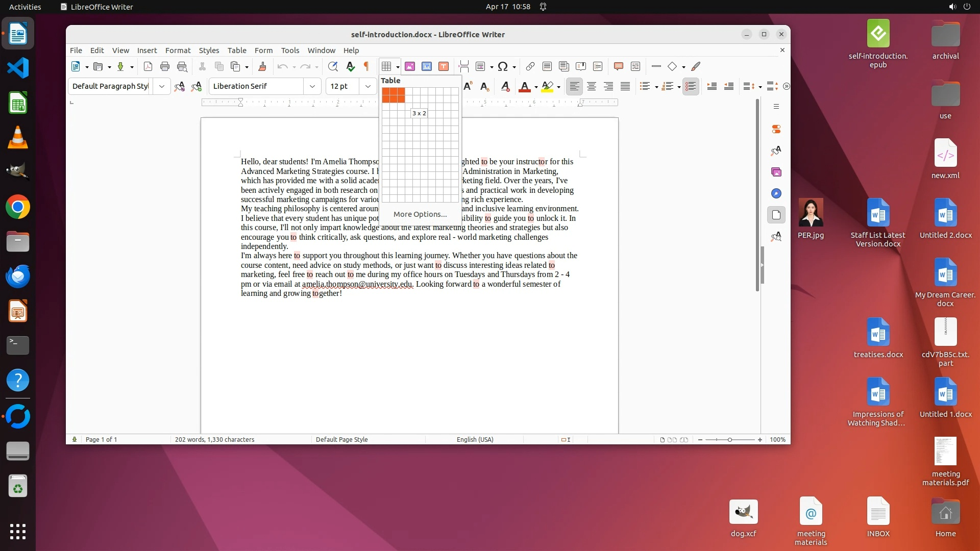The width and height of the screenshot is (980, 551).
Task: Toggle Center alignment button
Action: click(x=592, y=86)
